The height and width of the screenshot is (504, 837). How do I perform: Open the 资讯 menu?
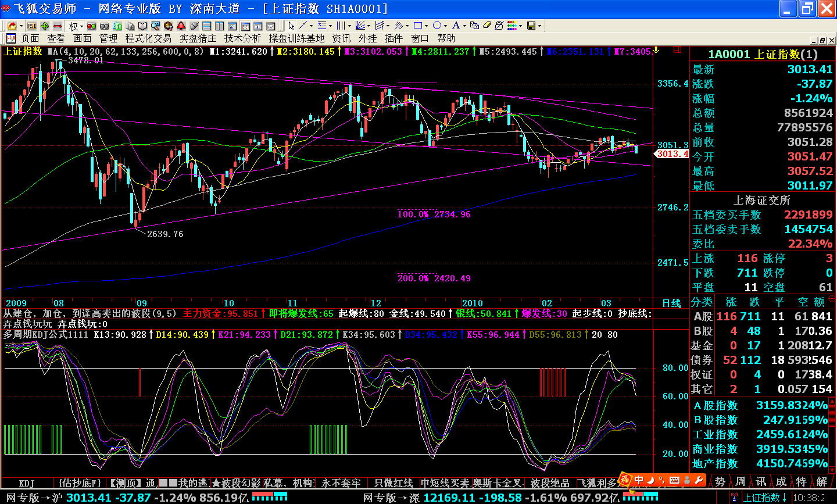point(341,38)
